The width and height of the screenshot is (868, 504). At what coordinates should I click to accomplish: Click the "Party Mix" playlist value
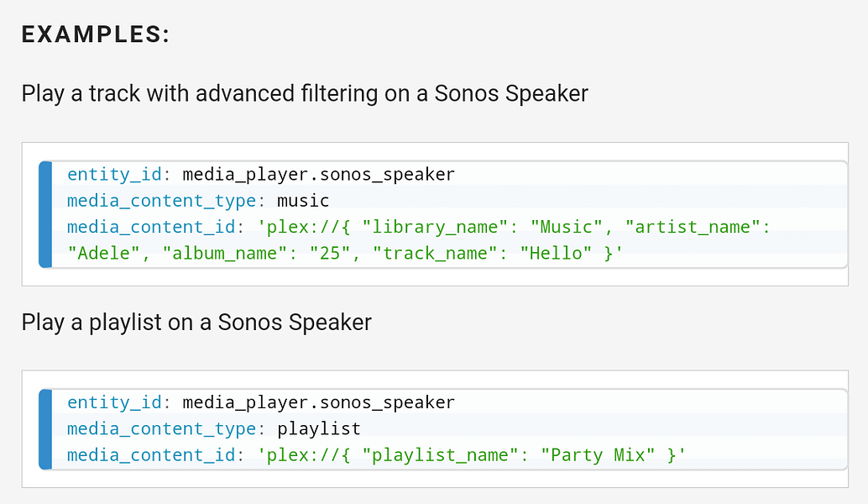pos(597,455)
